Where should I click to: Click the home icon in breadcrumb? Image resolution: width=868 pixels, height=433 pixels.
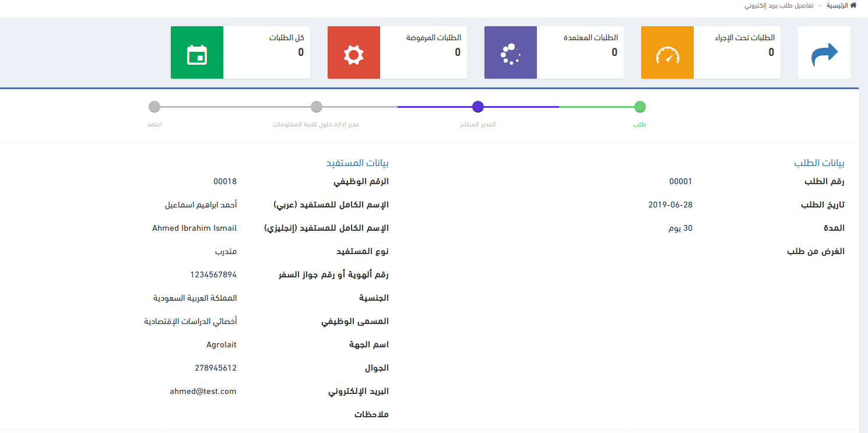[853, 5]
